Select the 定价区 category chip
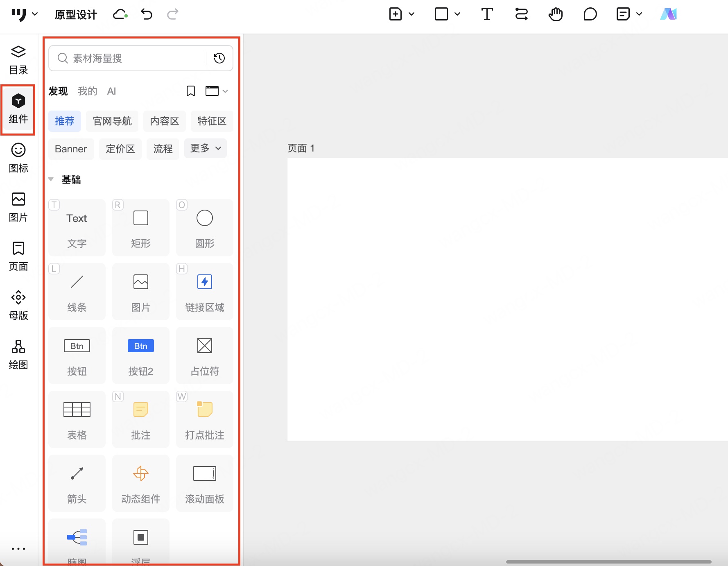Image resolution: width=728 pixels, height=566 pixels. coord(120,149)
